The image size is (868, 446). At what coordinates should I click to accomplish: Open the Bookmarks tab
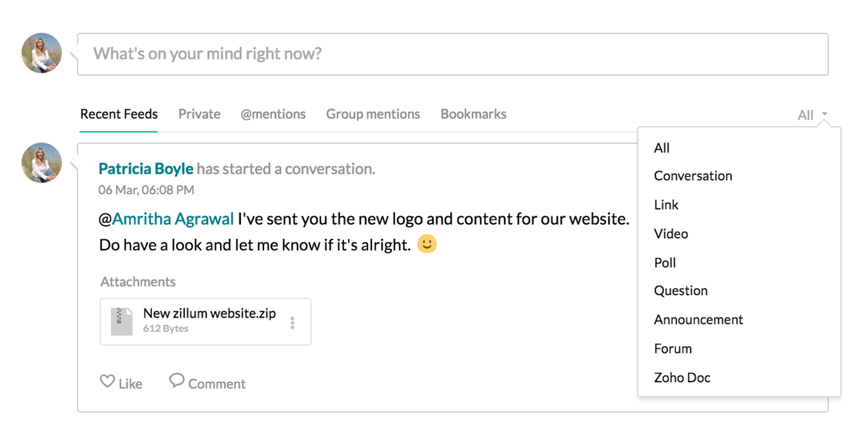(x=473, y=114)
